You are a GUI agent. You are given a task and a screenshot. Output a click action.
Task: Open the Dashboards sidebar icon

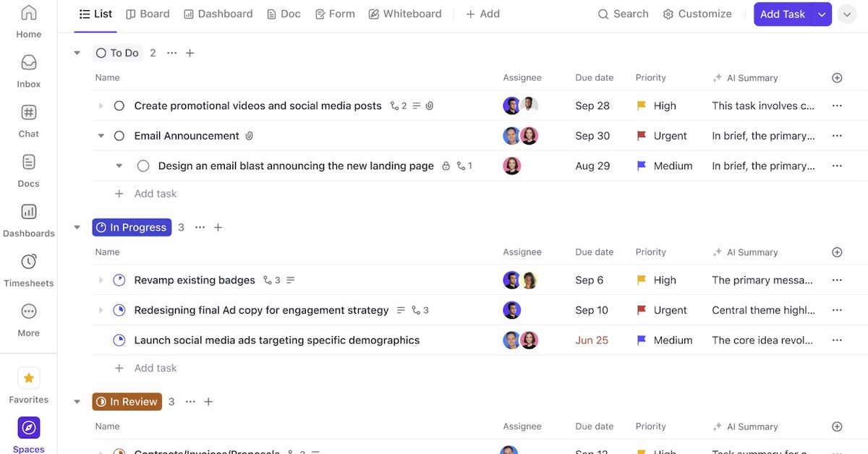click(28, 212)
